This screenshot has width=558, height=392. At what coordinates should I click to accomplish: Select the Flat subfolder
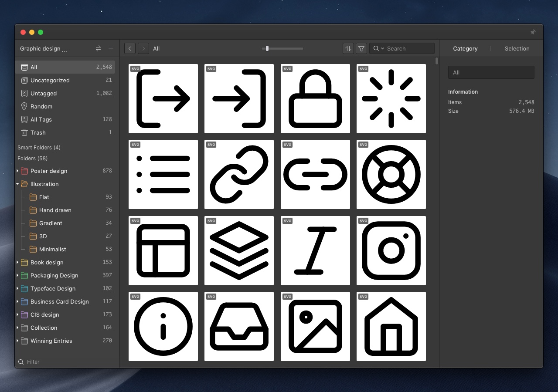[x=66, y=197]
